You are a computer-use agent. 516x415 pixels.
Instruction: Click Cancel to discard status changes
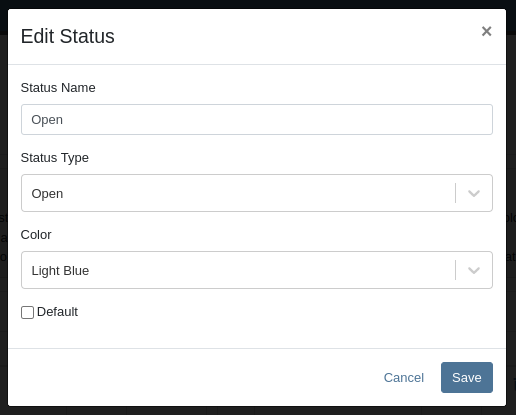tap(404, 378)
